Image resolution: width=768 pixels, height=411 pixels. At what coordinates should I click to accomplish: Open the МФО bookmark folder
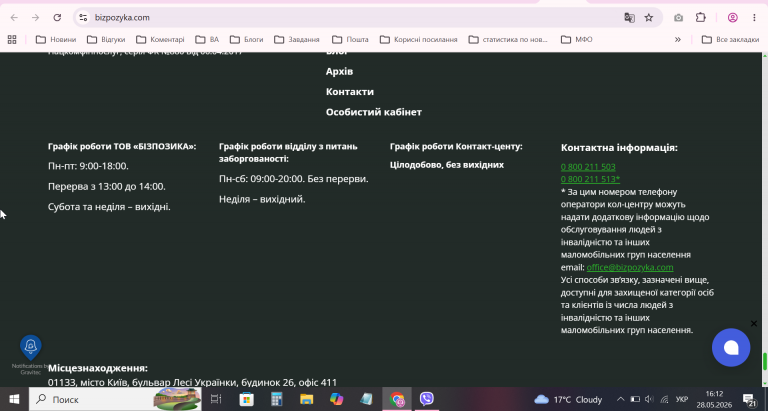pos(576,39)
